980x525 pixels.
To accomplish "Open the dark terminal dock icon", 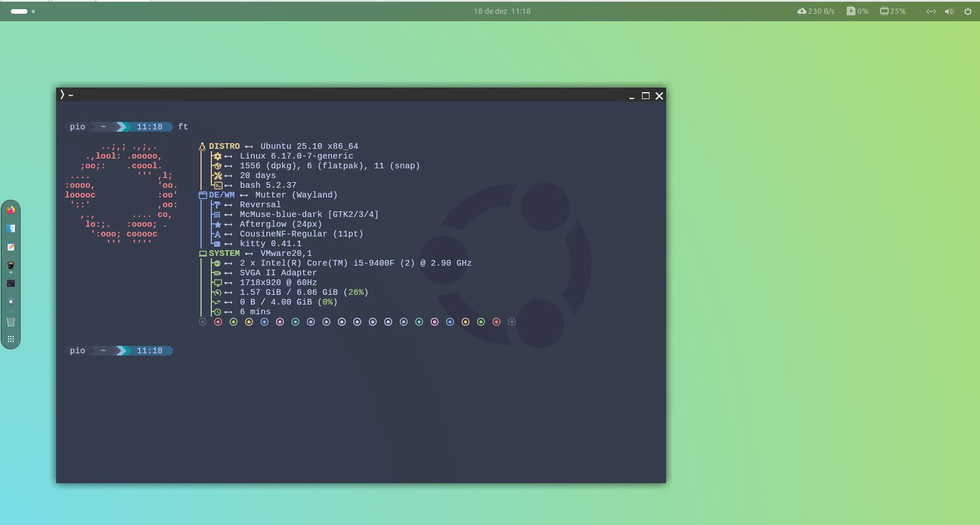I will [11, 283].
